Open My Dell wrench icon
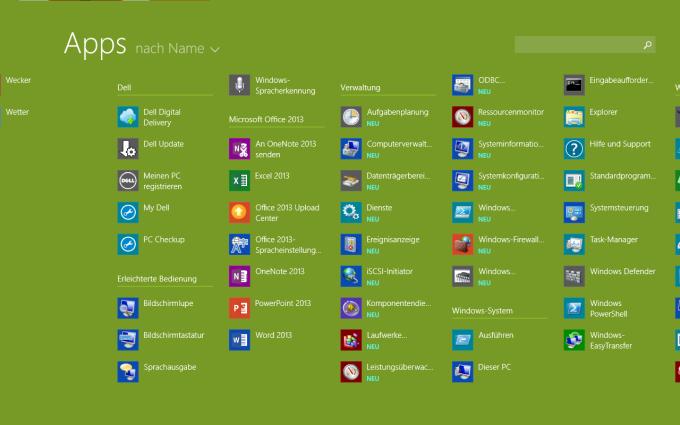Viewport: 680px width, 425px height. (x=128, y=212)
